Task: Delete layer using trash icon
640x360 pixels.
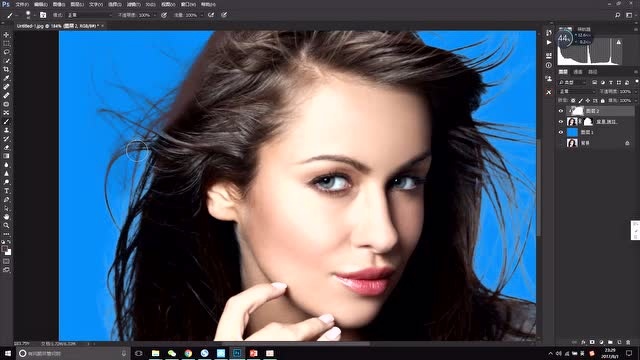Action: pos(628,342)
